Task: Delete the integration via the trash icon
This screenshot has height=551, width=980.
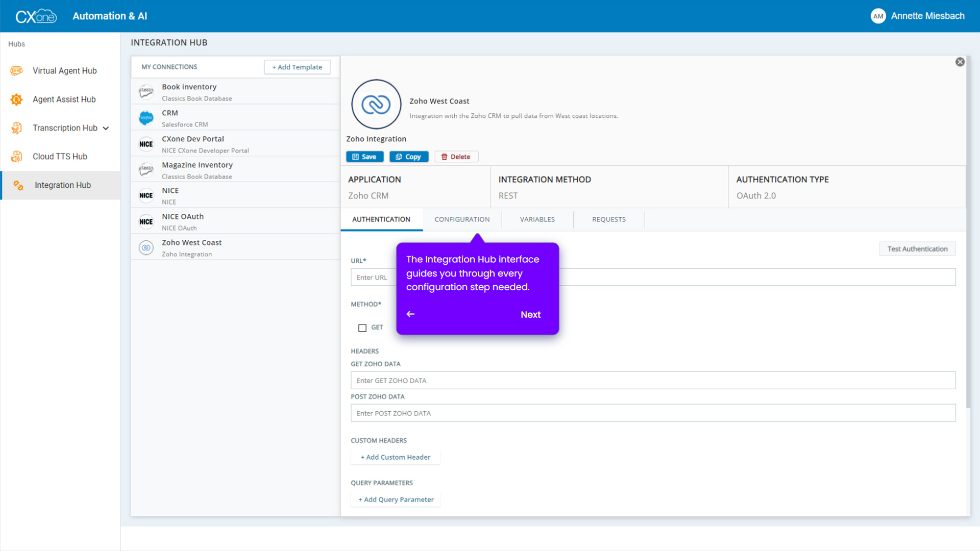Action: (444, 156)
